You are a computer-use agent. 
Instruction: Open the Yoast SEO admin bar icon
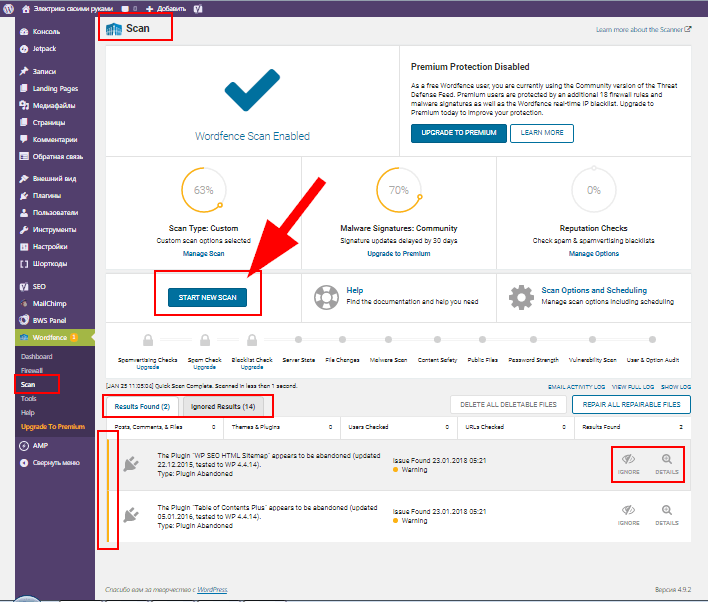tap(198, 9)
